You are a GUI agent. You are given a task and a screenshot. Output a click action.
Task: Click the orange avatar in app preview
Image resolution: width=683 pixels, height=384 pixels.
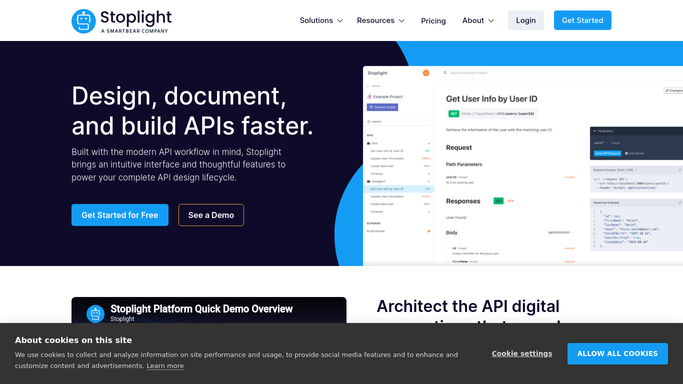(426, 73)
